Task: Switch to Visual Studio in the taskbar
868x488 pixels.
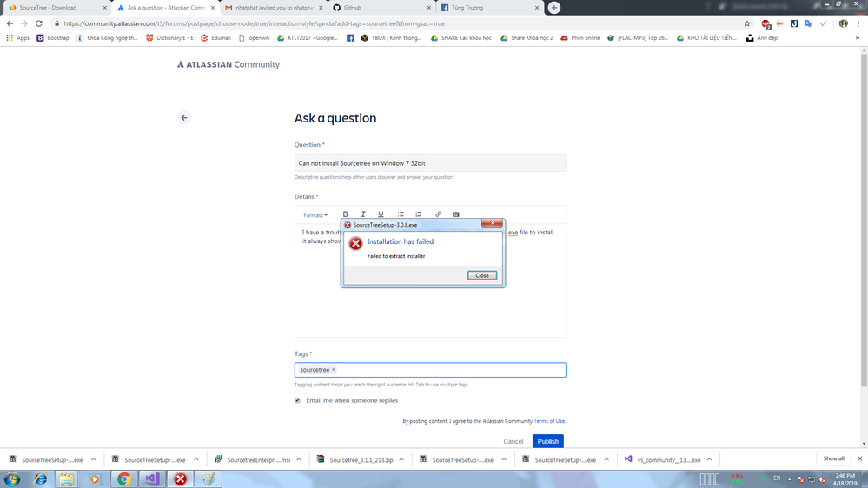Action: (x=152, y=479)
